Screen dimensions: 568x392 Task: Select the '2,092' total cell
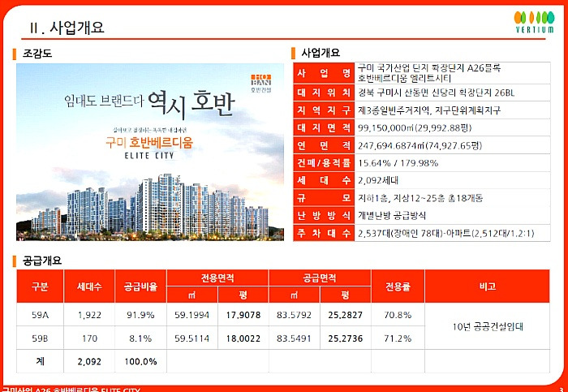coord(89,361)
